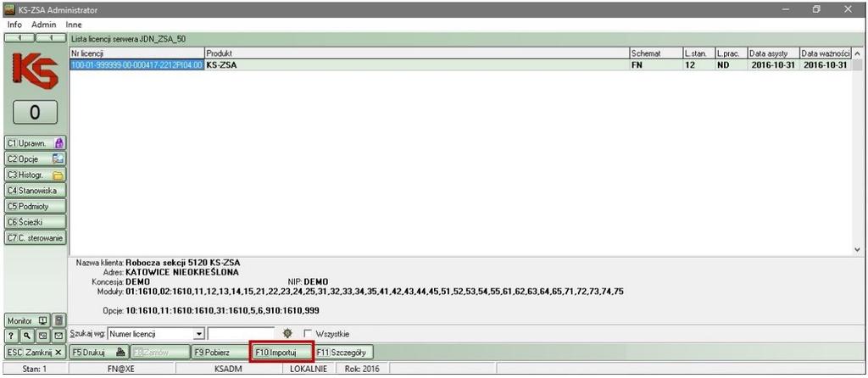Open the Inne menu
This screenshot has height=378, width=868.
coord(74,25)
